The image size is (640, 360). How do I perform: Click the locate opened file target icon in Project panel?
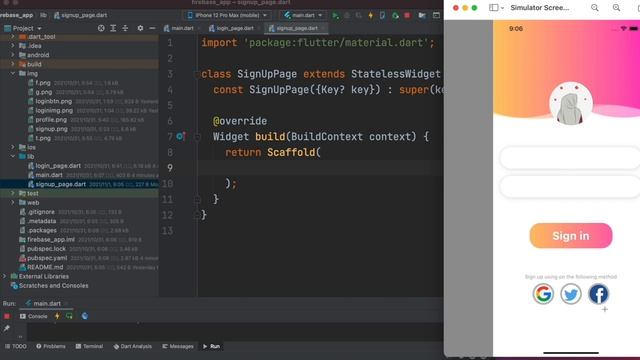pos(101,28)
